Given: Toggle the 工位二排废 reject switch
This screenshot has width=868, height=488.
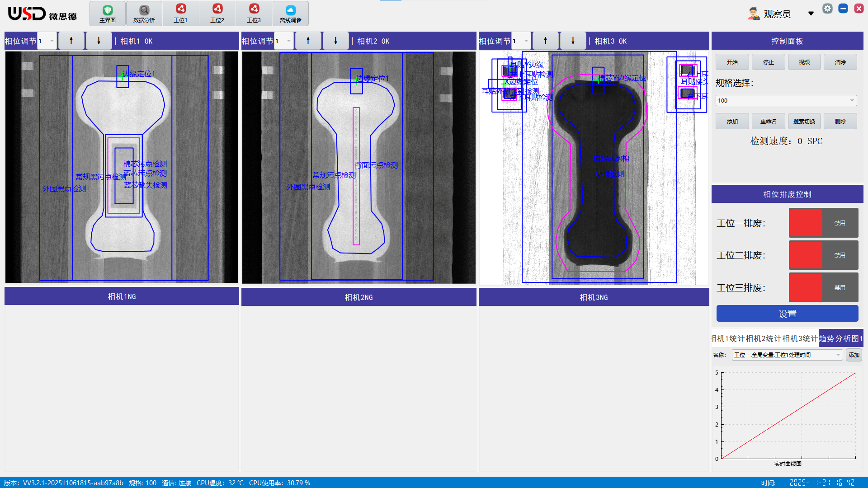Looking at the screenshot, I should [x=823, y=255].
